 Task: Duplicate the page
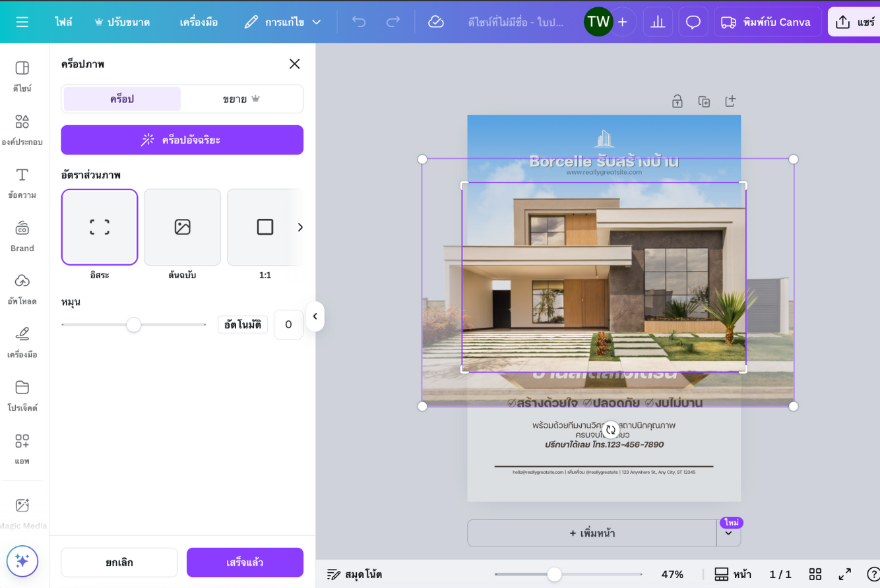coord(704,101)
